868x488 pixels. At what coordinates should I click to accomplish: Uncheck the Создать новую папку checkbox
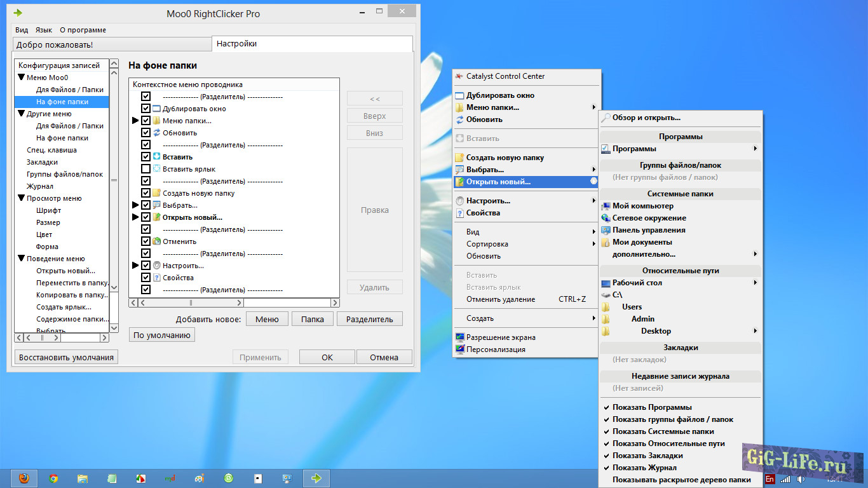(146, 193)
